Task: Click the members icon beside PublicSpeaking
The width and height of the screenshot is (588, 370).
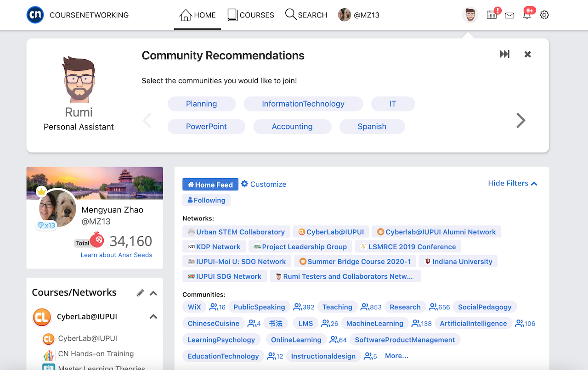Action: click(298, 307)
